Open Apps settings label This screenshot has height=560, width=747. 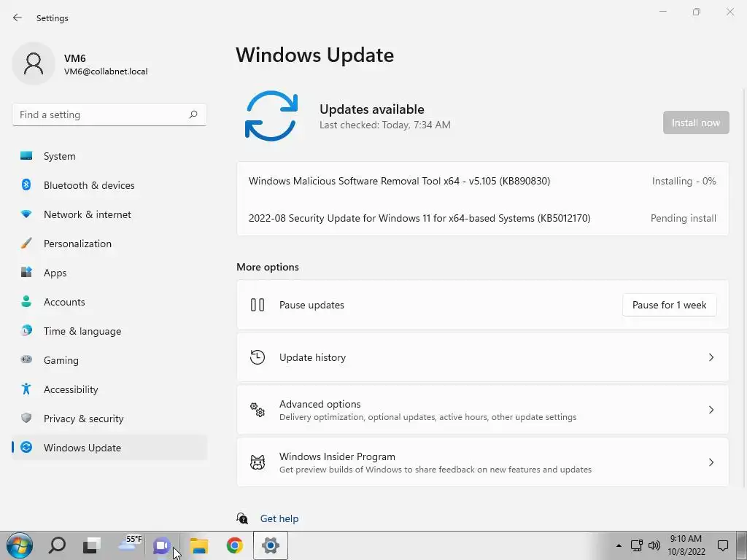(x=55, y=273)
